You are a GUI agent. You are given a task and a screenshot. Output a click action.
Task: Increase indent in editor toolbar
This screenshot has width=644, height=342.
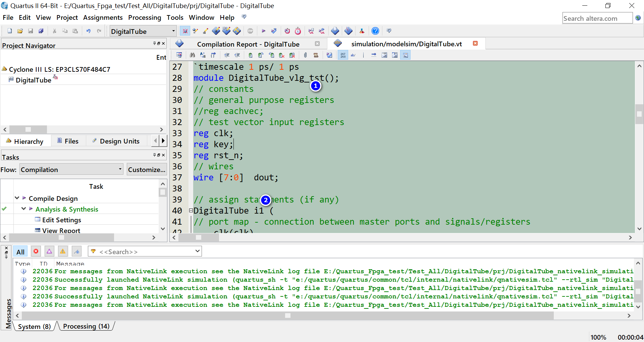pos(227,55)
